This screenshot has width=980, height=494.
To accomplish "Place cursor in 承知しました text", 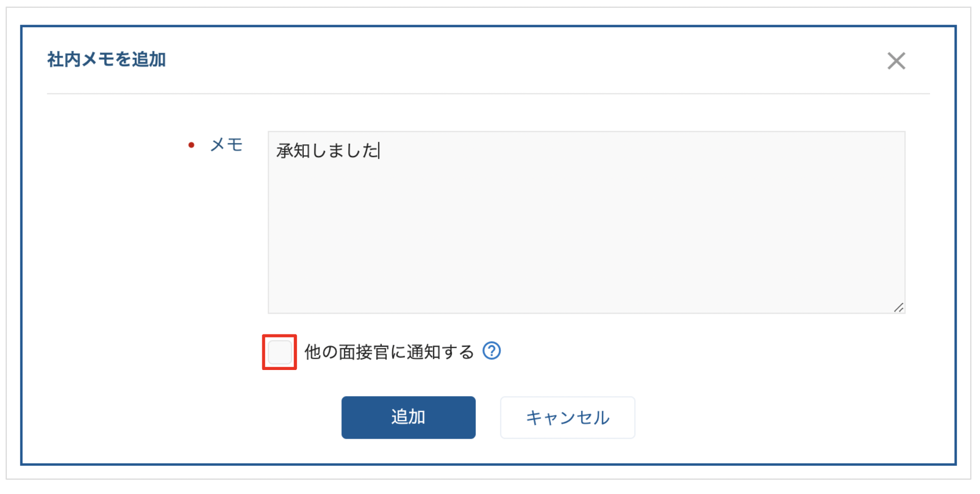I will (327, 151).
